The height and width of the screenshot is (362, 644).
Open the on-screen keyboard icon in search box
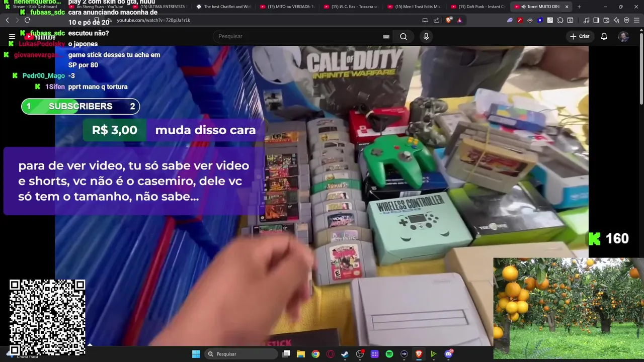click(x=386, y=36)
